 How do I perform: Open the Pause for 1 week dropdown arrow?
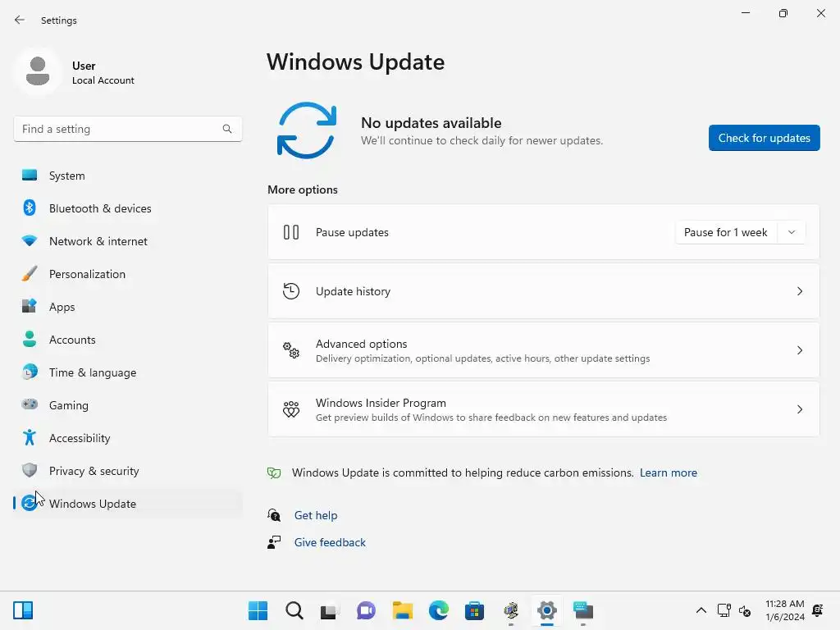pyautogui.click(x=792, y=232)
